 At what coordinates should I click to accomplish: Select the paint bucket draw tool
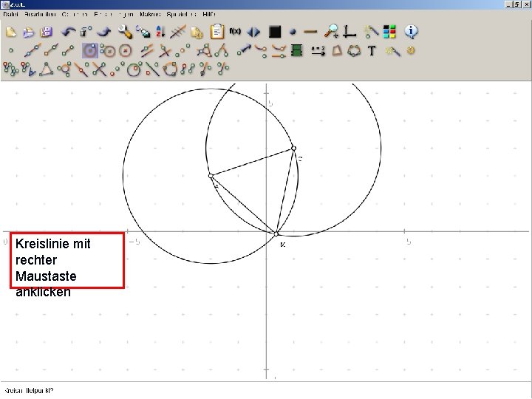click(143, 32)
